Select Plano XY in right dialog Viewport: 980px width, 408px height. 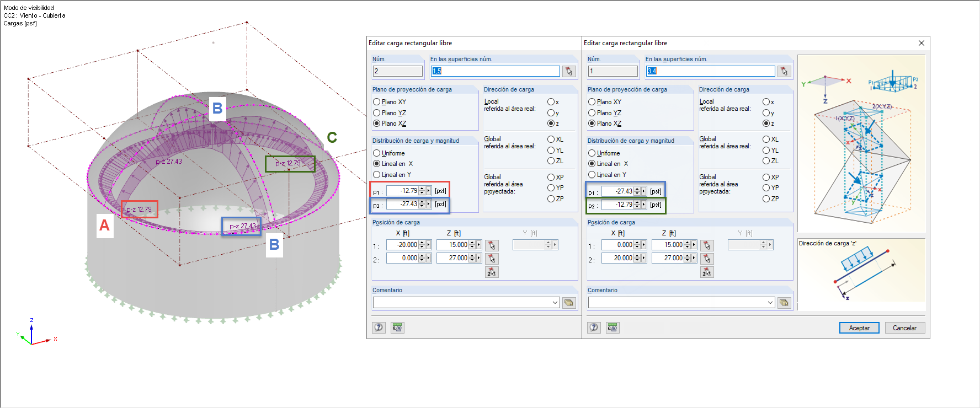click(x=605, y=102)
